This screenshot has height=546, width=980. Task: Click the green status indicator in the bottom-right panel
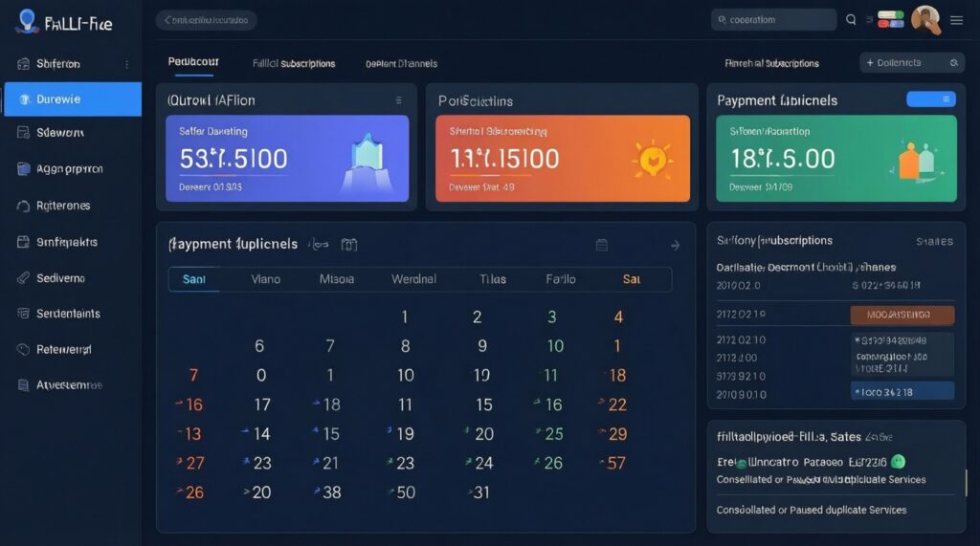coord(897,461)
